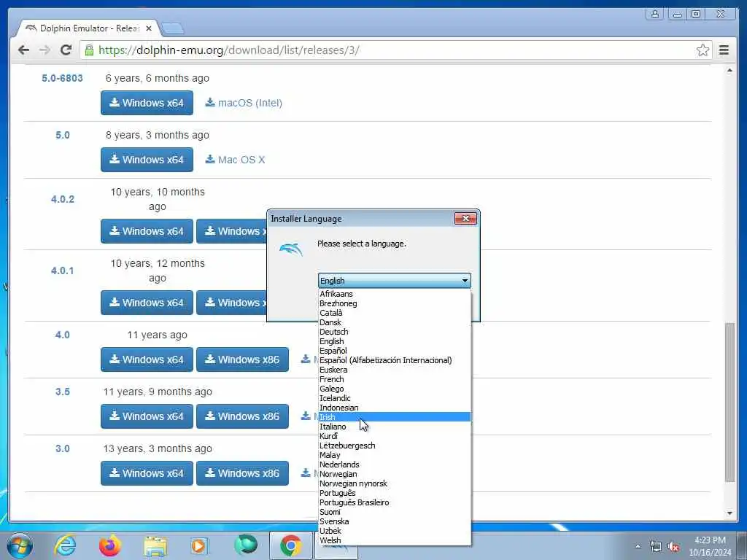Screen dimensions: 747x560
Task: Download Windows x64 for version 4.0
Action: (147, 359)
